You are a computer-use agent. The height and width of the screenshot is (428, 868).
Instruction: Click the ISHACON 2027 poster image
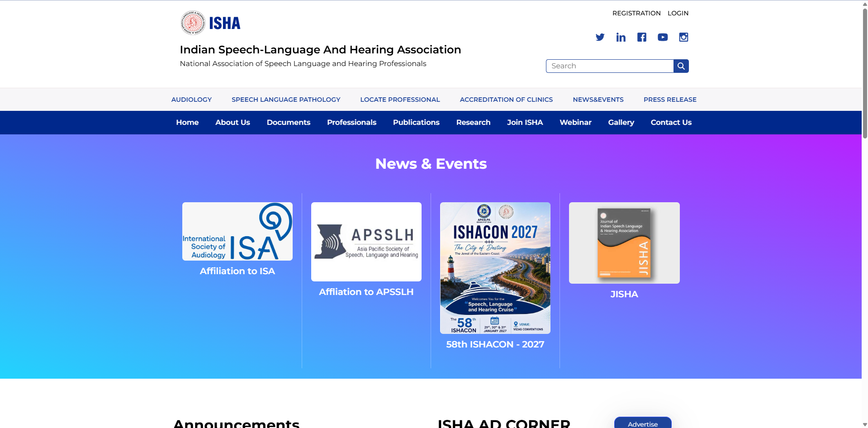click(x=495, y=268)
